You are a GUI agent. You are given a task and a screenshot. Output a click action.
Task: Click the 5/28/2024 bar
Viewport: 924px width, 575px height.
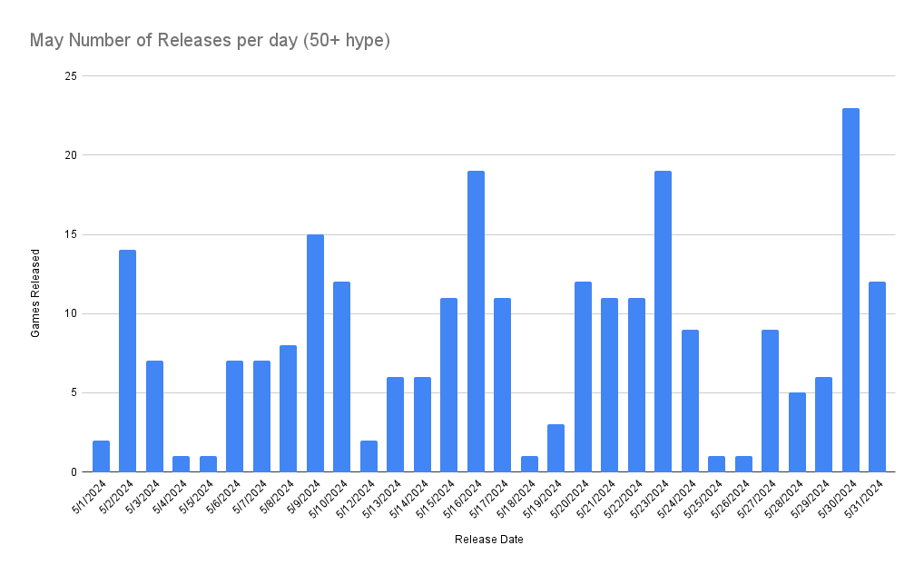point(797,432)
